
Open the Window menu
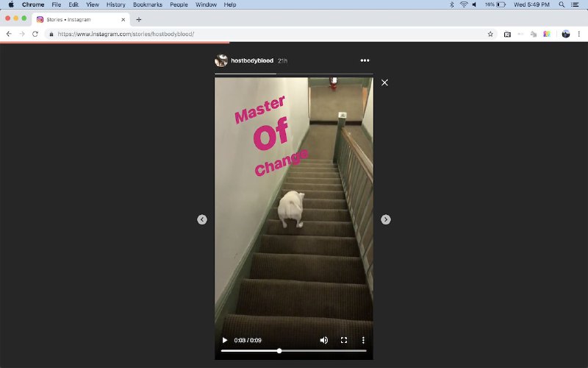206,4
